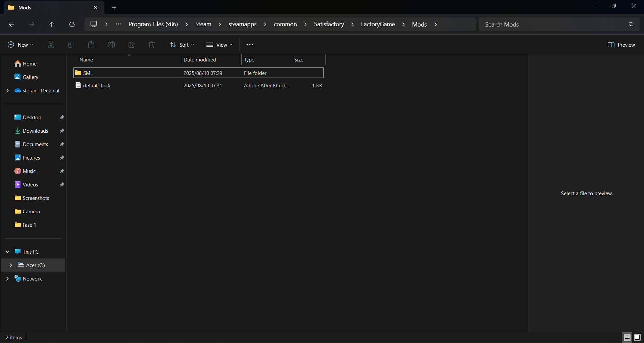
Task: Switch to Details view in status bar
Action: click(x=627, y=337)
